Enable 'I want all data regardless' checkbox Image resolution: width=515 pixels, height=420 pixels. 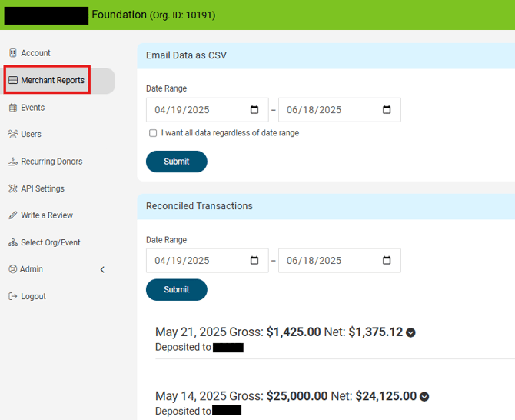point(153,133)
